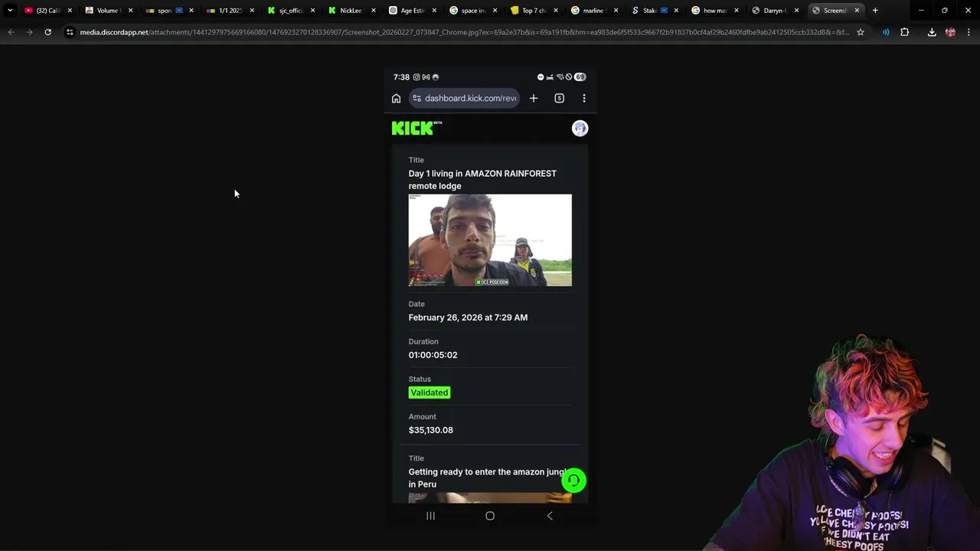Open the Chrome profile avatar

point(950,32)
